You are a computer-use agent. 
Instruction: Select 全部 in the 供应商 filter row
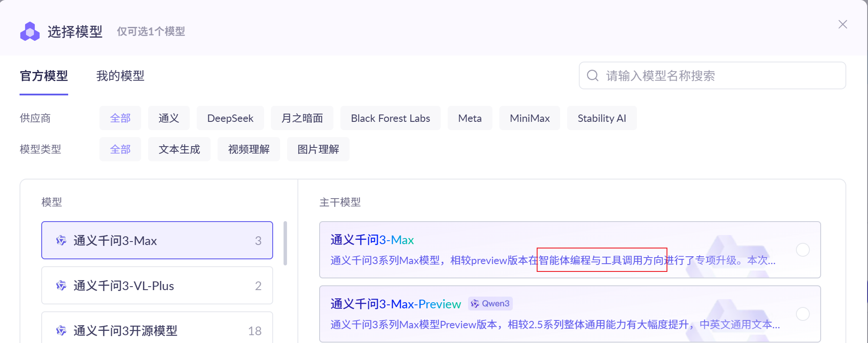120,118
